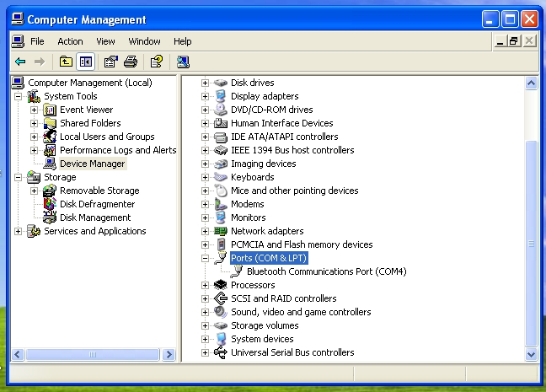Expand the Universal Serial Bus controllers node
This screenshot has height=392, width=546.
coord(205,352)
